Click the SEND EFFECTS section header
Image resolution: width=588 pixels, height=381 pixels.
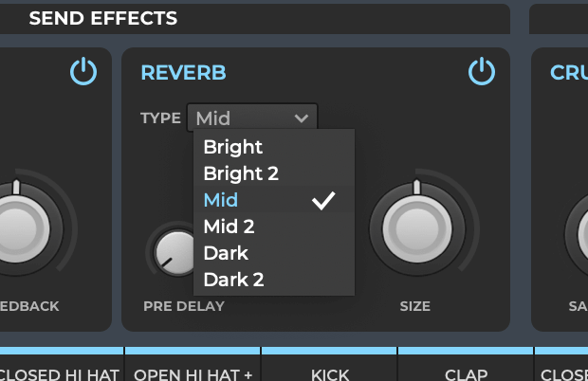tap(102, 18)
